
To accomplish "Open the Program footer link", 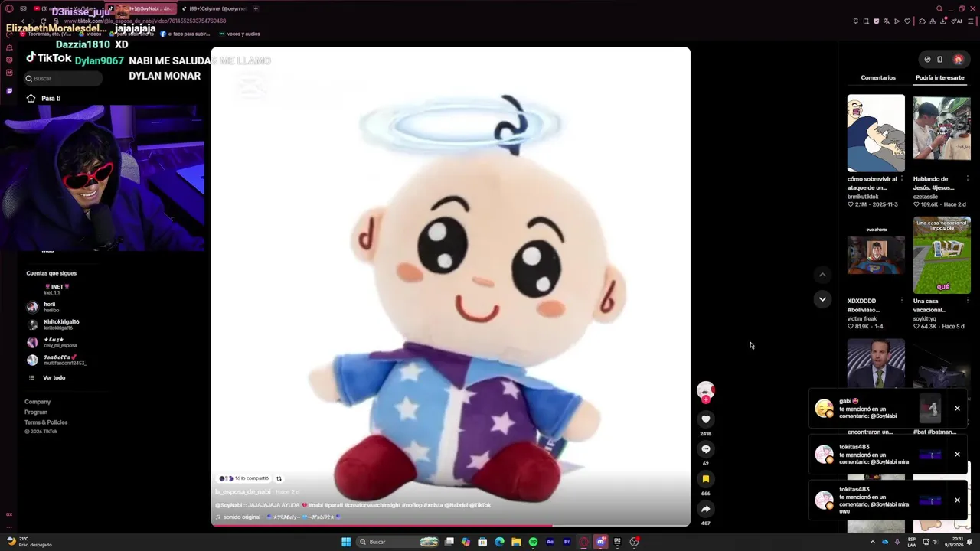I will pyautogui.click(x=36, y=412).
